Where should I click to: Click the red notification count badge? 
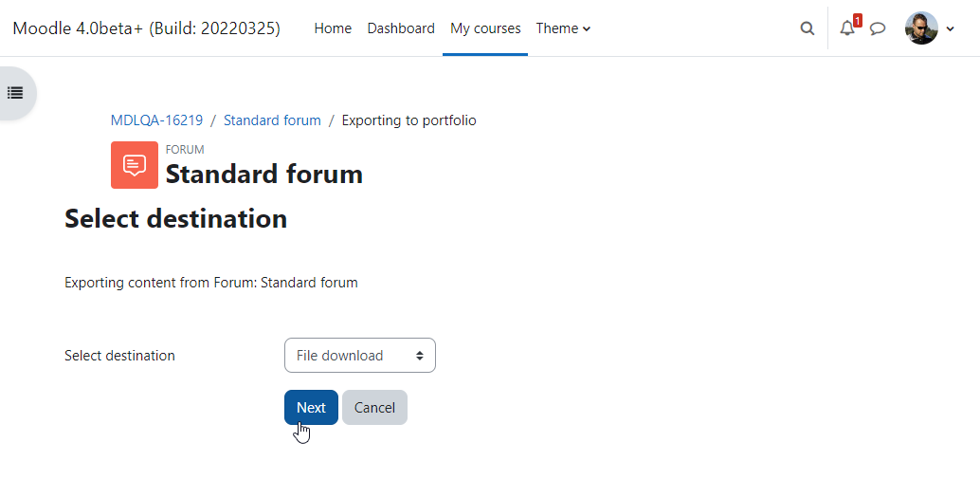(x=858, y=21)
